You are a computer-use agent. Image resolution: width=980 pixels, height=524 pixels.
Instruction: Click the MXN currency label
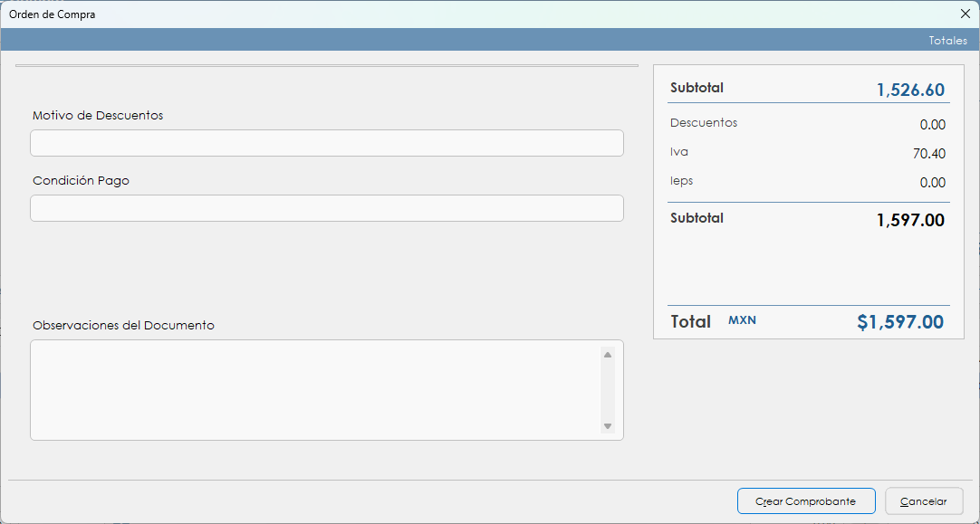point(742,321)
